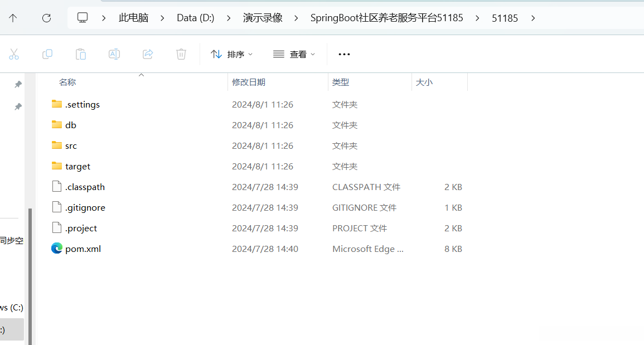Navigate to Data (D:) breadcrumb

[196, 18]
